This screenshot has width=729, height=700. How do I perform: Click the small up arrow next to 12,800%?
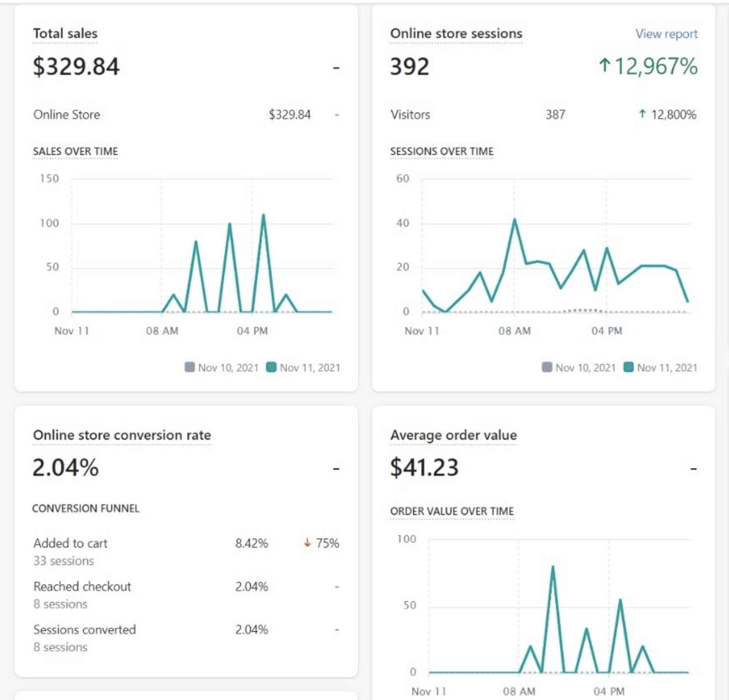click(x=642, y=114)
